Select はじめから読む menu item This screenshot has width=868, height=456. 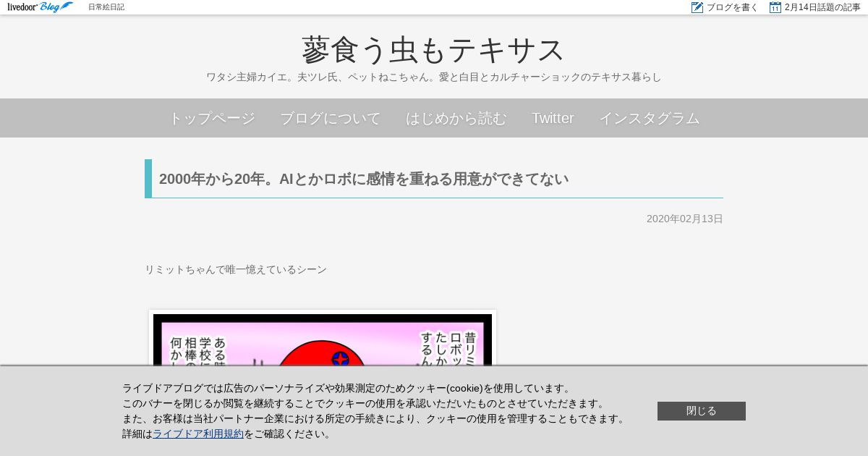(x=456, y=118)
